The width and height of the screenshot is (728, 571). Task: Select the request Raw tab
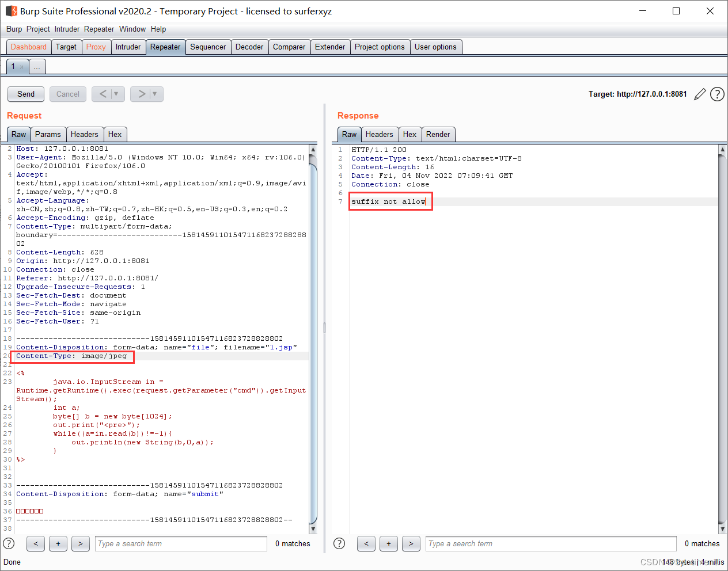(x=19, y=134)
